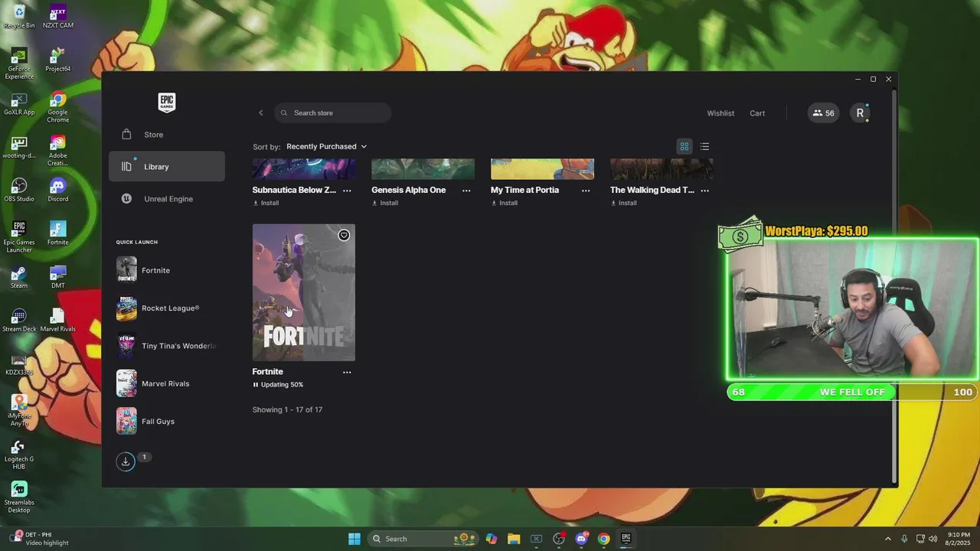
Task: Install Subnautica Below Zero
Action: [x=266, y=203]
